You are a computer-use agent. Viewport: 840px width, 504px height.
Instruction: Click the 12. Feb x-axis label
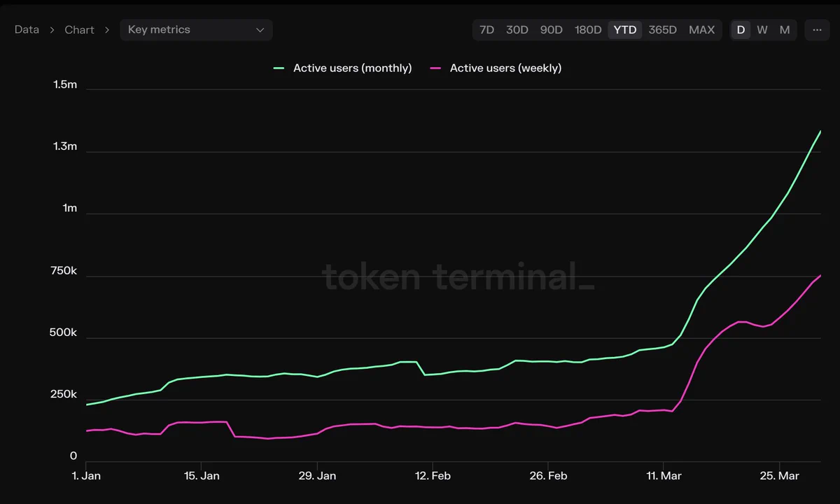tap(433, 476)
